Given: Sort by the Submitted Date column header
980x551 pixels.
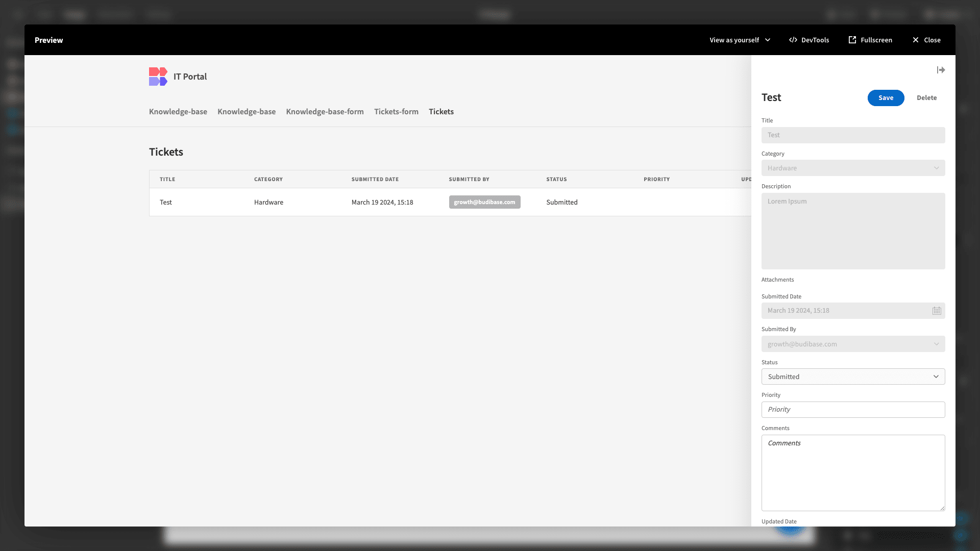Looking at the screenshot, I should click(x=375, y=179).
